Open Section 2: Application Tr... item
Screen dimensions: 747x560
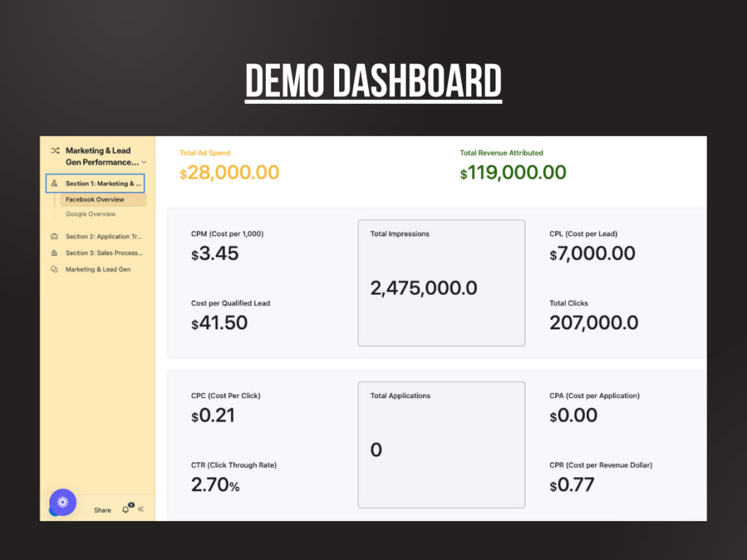(x=103, y=236)
